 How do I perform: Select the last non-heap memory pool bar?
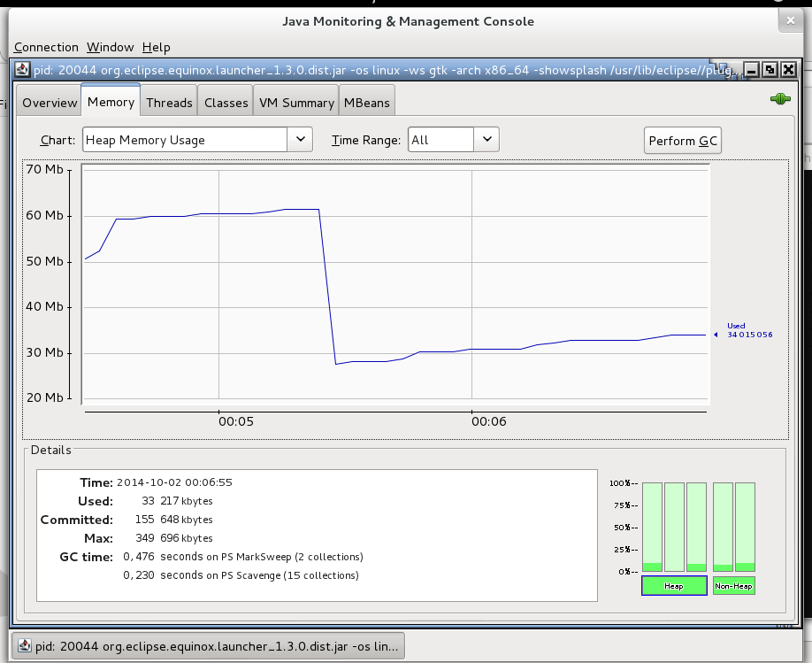745,527
